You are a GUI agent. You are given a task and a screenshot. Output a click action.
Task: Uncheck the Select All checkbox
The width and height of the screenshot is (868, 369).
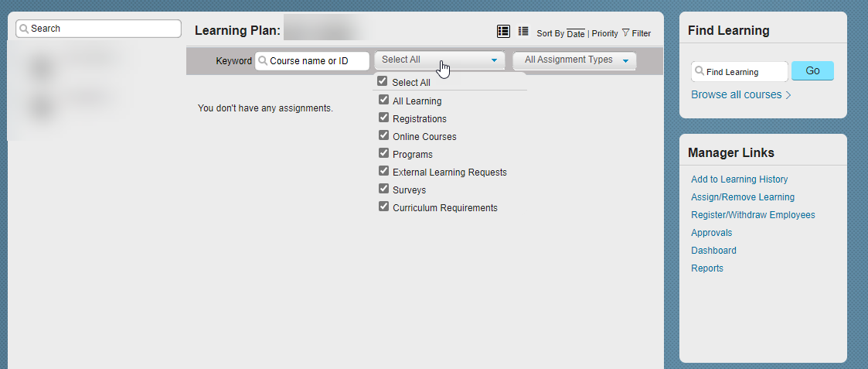pyautogui.click(x=382, y=81)
